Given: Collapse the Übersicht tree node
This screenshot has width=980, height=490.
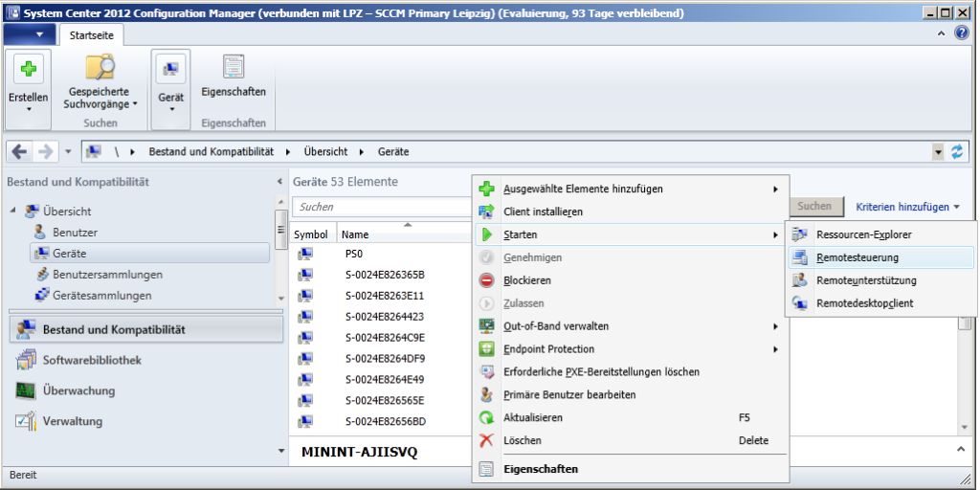Looking at the screenshot, I should pyautogui.click(x=14, y=212).
